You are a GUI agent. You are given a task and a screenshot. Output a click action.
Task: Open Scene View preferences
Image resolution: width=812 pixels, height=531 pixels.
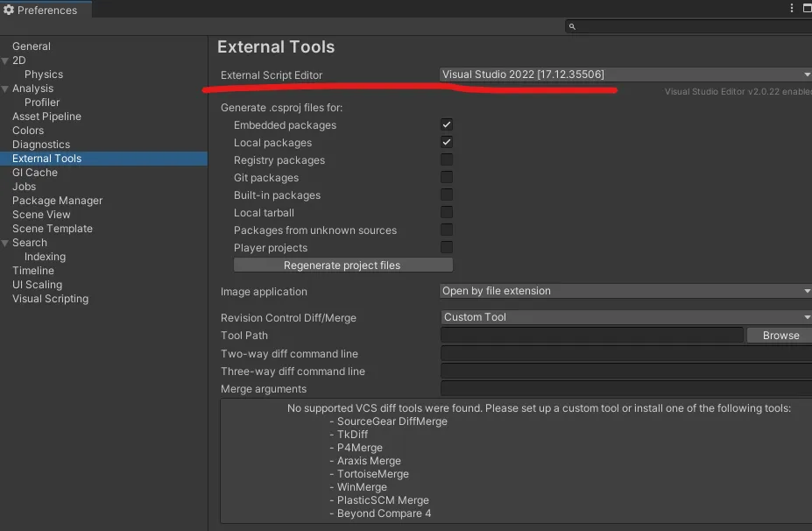tap(41, 215)
